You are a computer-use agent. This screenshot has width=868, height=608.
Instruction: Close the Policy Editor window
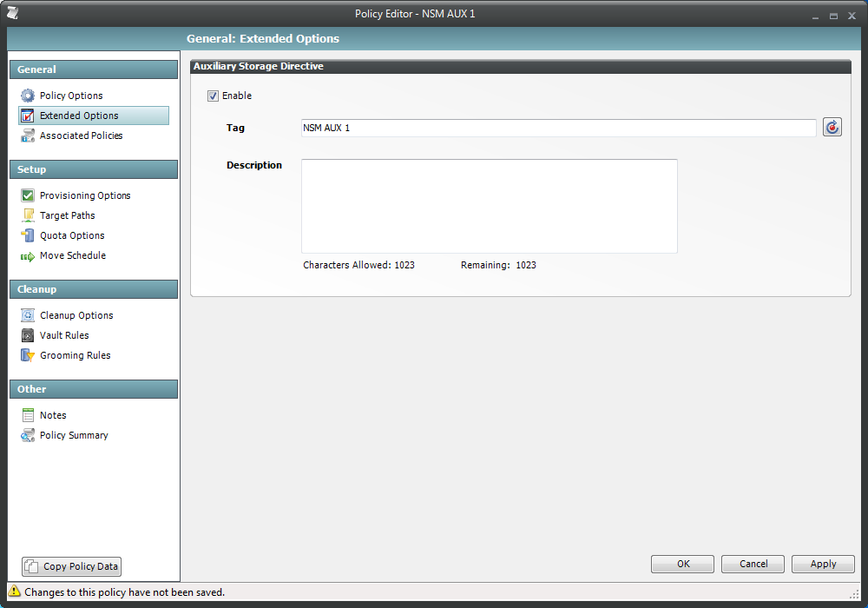tap(852, 16)
